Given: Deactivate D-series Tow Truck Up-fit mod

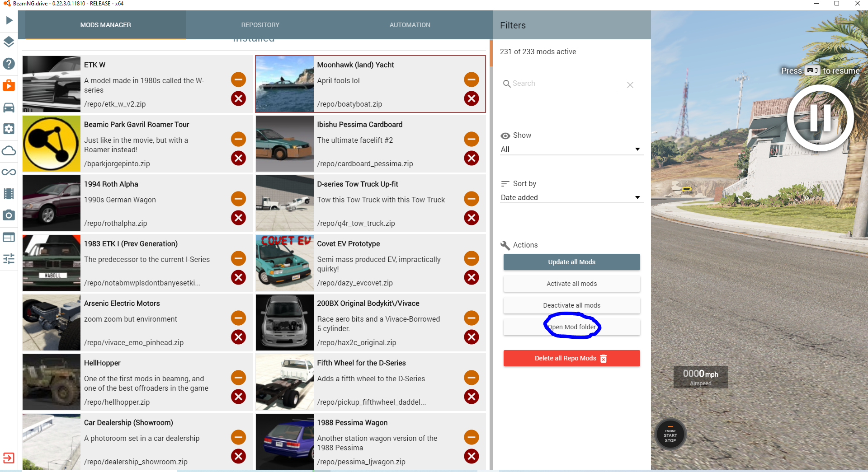Looking at the screenshot, I should [x=472, y=199].
